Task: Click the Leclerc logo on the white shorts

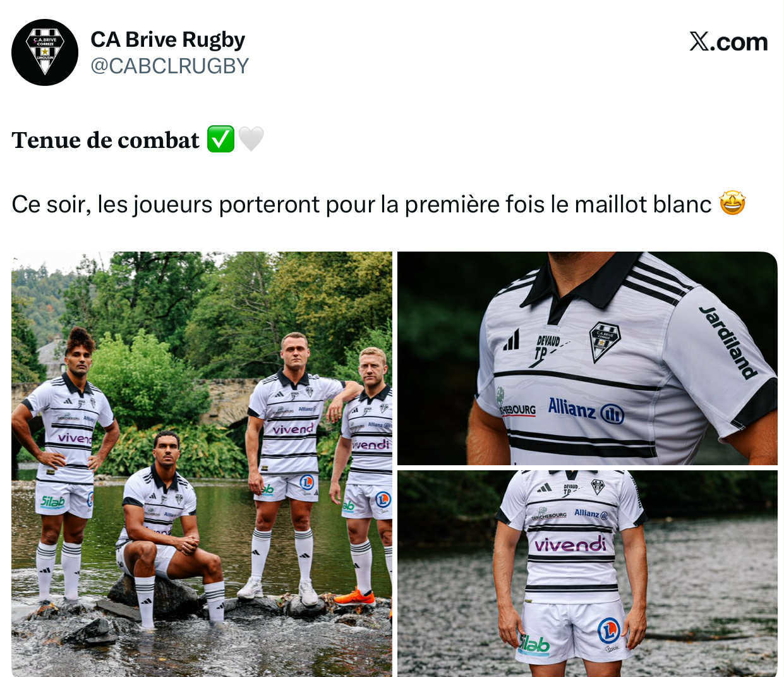Action: pyautogui.click(x=609, y=630)
